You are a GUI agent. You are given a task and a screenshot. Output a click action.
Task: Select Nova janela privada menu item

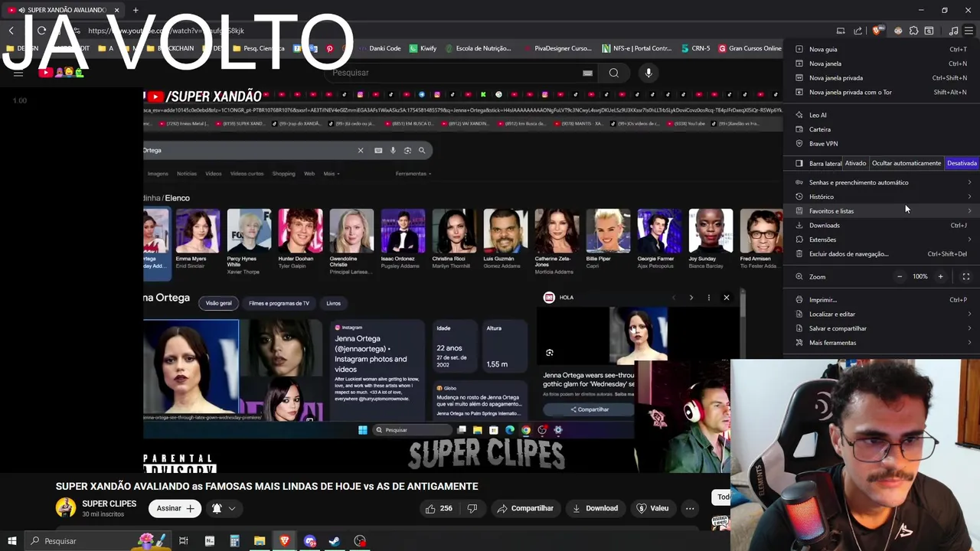click(882, 77)
